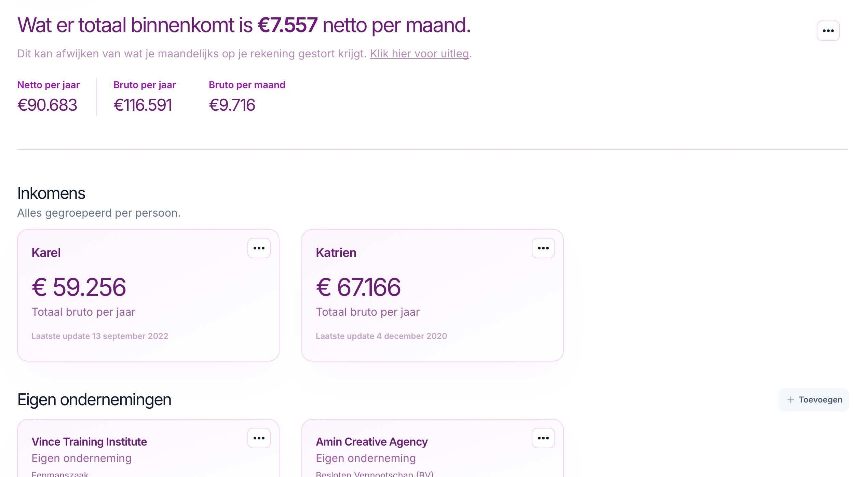Click the value €90.683 under Netto per jaar
Viewport: 868px width, 477px height.
pyautogui.click(x=48, y=105)
